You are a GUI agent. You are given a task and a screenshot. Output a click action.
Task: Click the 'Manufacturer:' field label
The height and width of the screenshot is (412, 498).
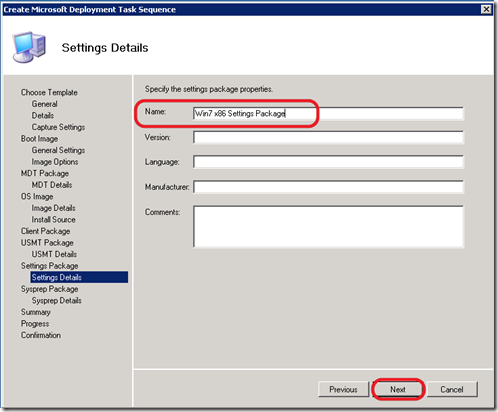(167, 187)
